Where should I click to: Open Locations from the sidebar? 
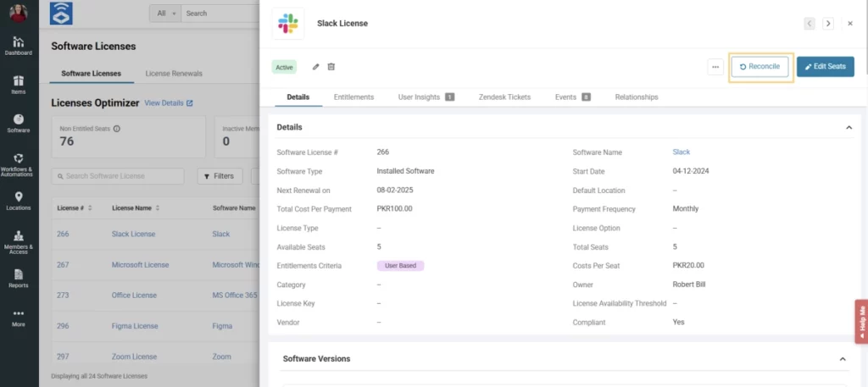point(19,201)
